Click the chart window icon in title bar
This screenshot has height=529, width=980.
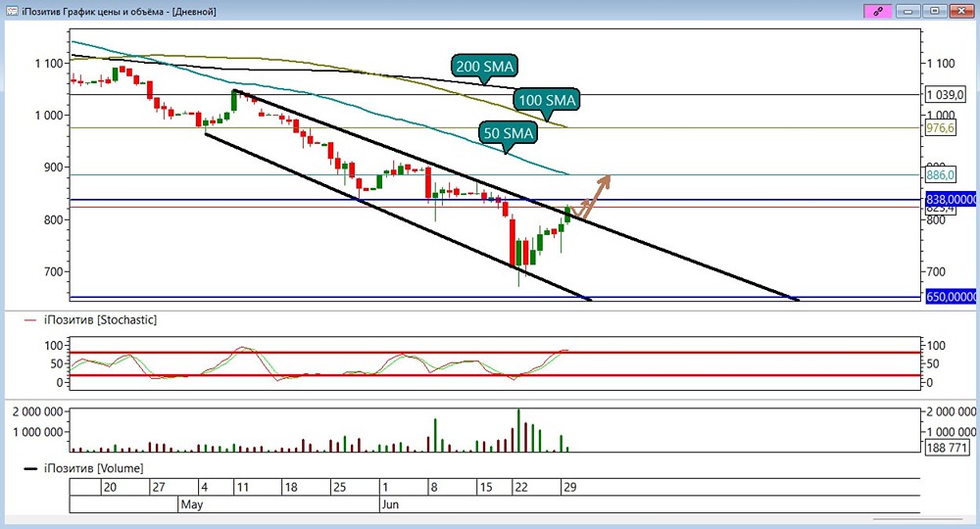12,11
